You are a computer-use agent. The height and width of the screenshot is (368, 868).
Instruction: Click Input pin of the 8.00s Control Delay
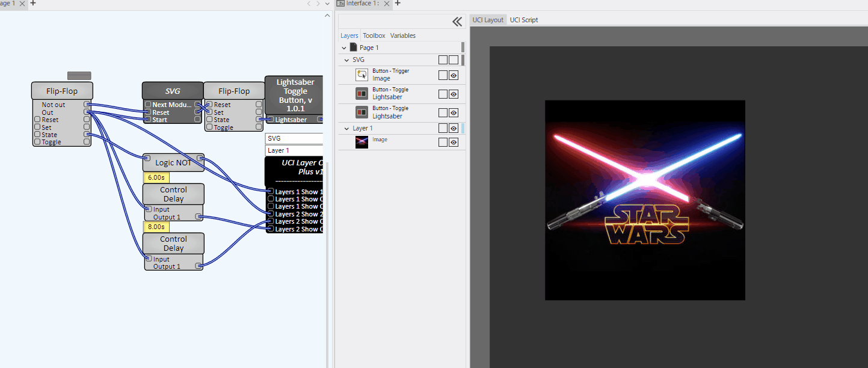[149, 259]
